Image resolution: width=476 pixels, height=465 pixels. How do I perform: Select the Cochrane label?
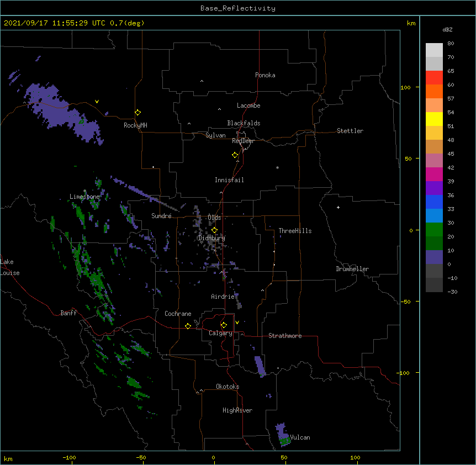[178, 314]
